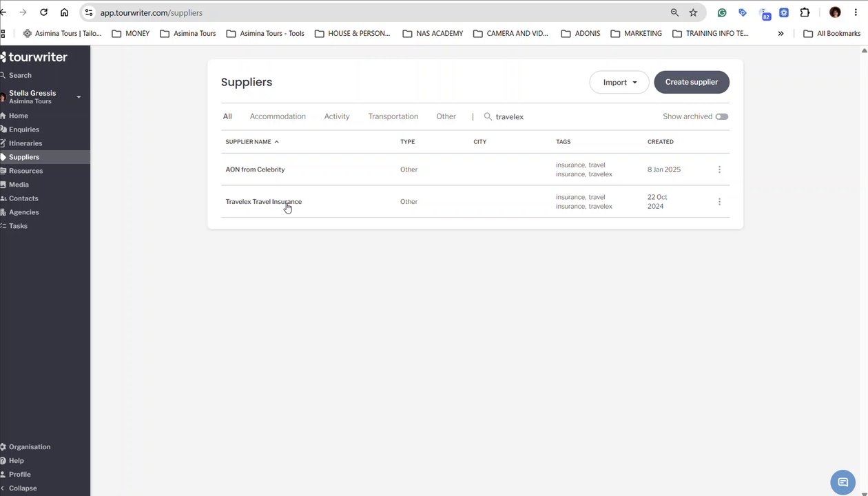868x496 pixels.
Task: Open ADONIS bookmark folder
Action: pos(580,33)
